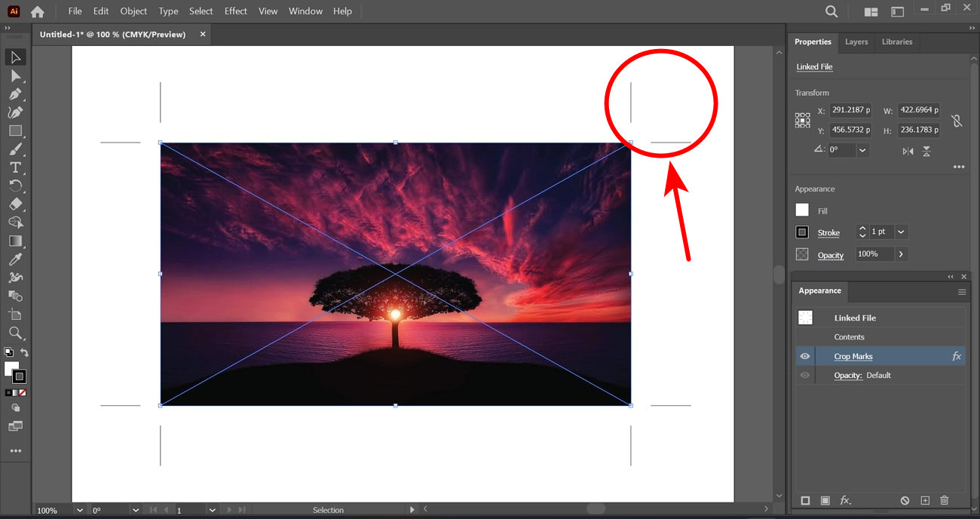Select the Type tool
The width and height of the screenshot is (980, 519).
pos(15,167)
